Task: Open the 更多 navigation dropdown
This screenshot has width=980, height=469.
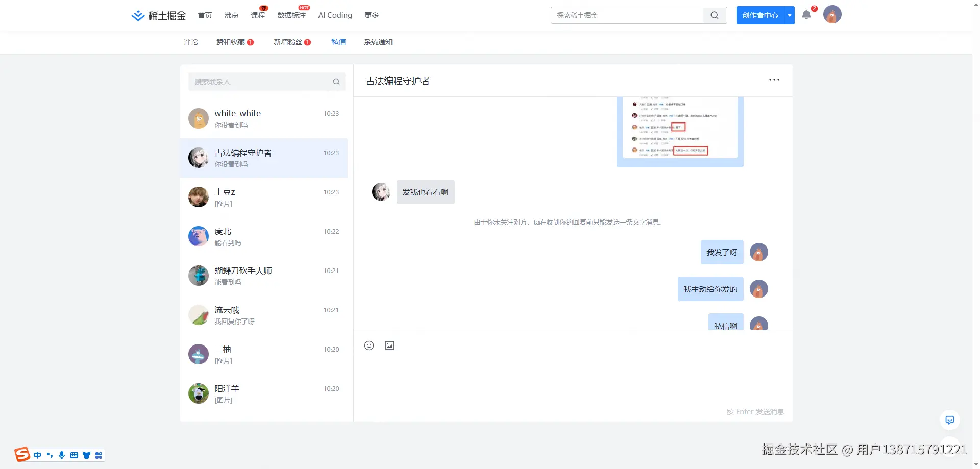Action: pyautogui.click(x=371, y=15)
